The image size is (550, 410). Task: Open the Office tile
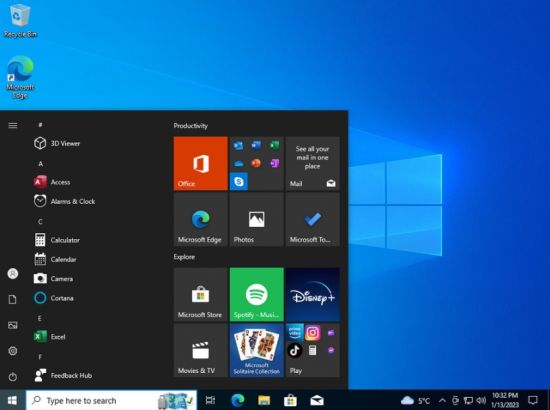click(200, 163)
